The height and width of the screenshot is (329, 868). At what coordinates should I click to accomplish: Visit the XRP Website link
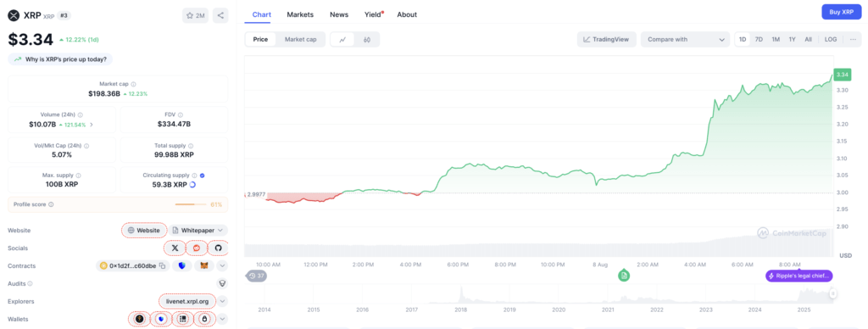[144, 230]
